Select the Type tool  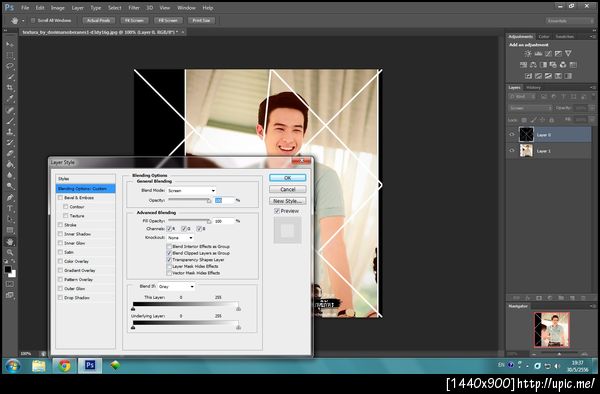click(10, 208)
